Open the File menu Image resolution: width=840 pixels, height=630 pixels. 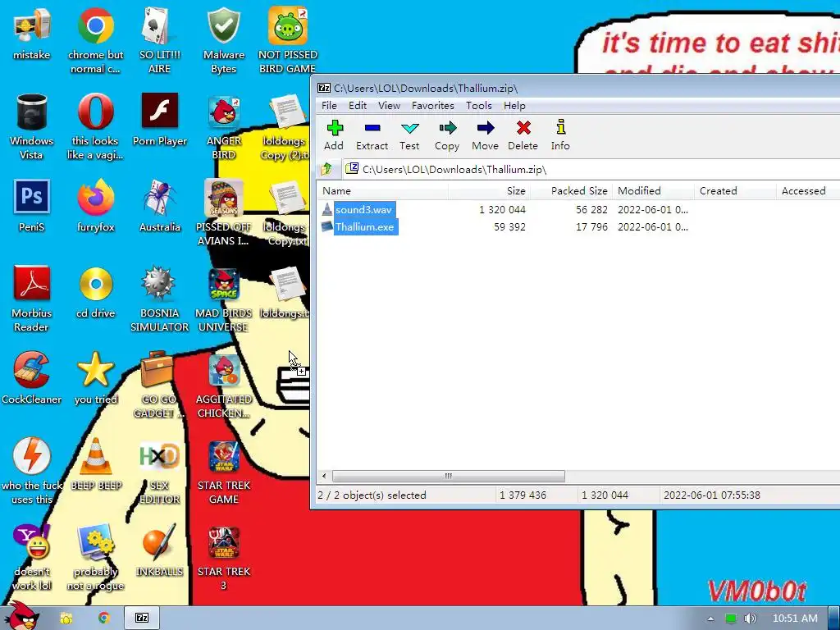click(x=329, y=106)
